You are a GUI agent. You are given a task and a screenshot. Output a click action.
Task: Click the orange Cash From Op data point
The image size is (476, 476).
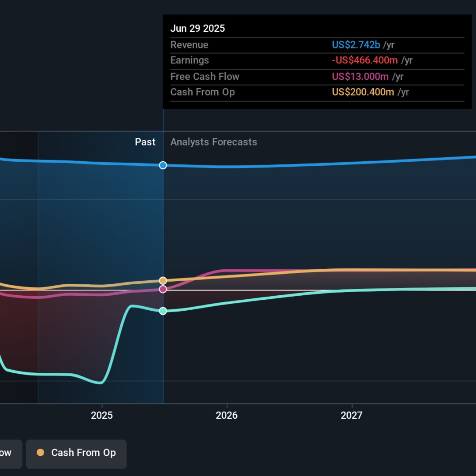coord(163,280)
